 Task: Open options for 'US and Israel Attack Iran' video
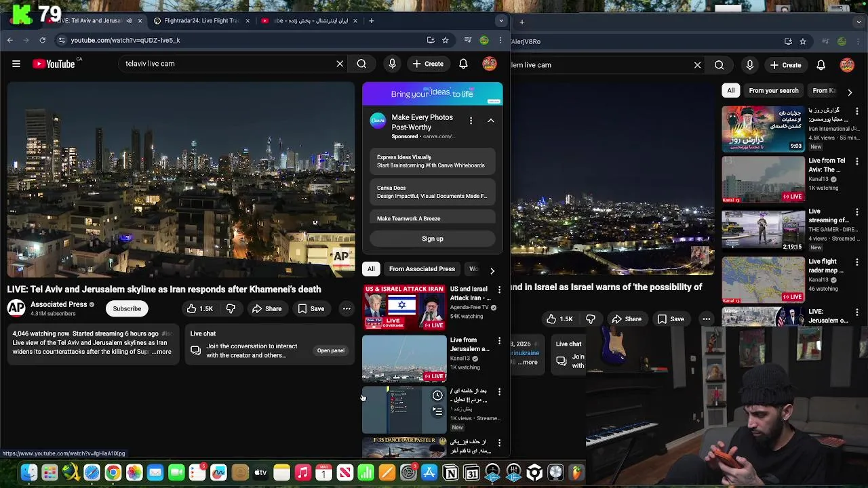coord(500,289)
